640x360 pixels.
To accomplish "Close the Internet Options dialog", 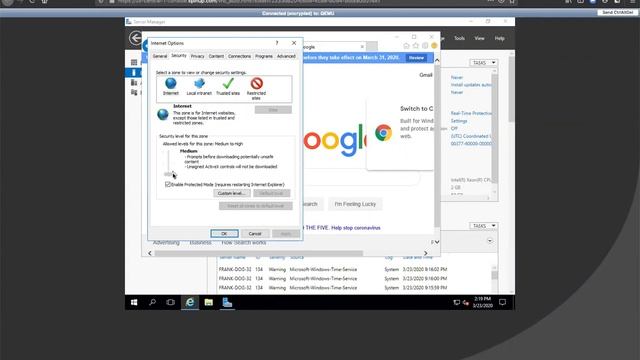I will tap(294, 43).
